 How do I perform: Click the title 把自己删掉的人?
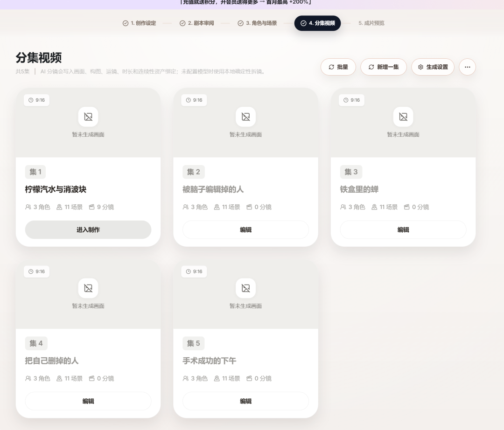click(52, 361)
